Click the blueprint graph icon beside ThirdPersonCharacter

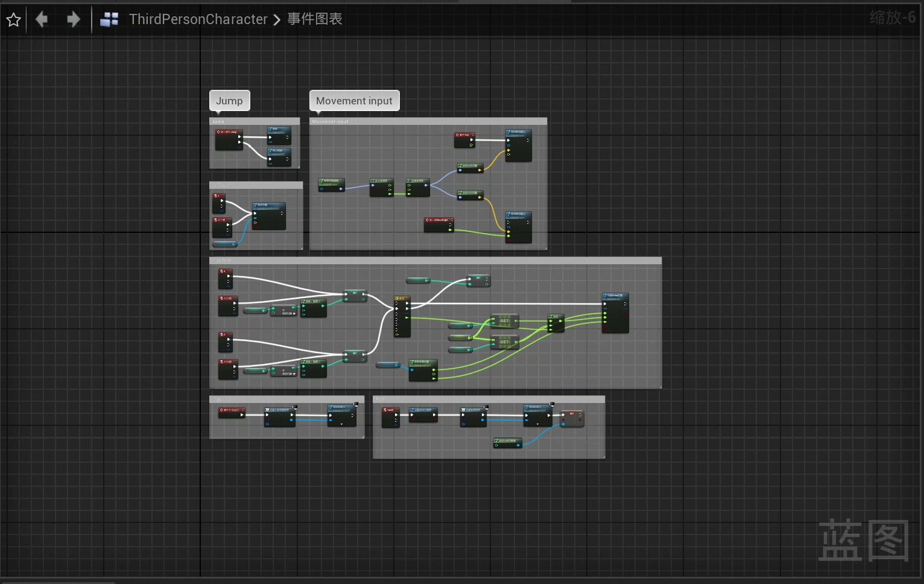[x=109, y=19]
